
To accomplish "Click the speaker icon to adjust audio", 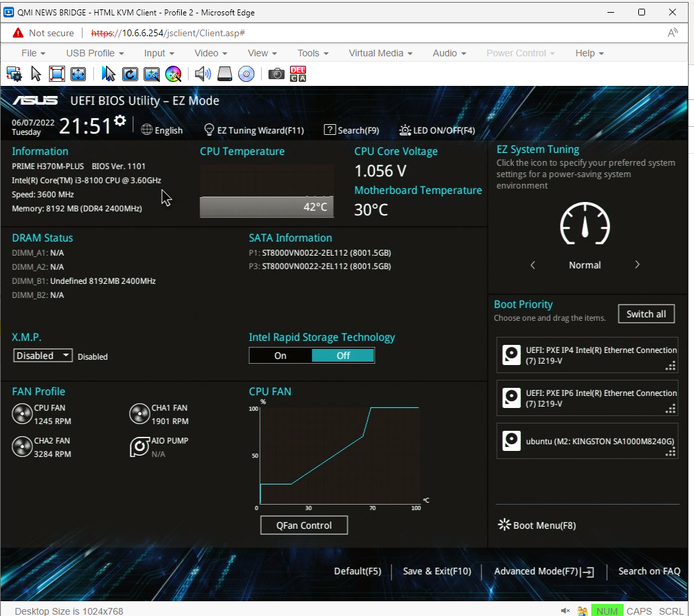I will [202, 74].
